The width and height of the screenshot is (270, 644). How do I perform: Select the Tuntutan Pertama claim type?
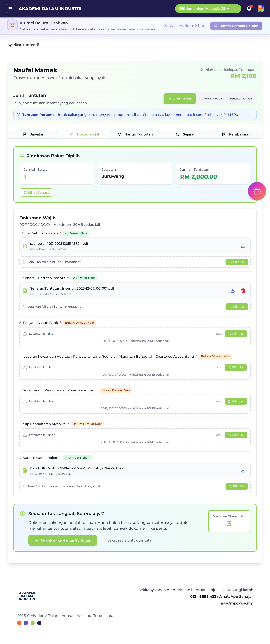(180, 99)
